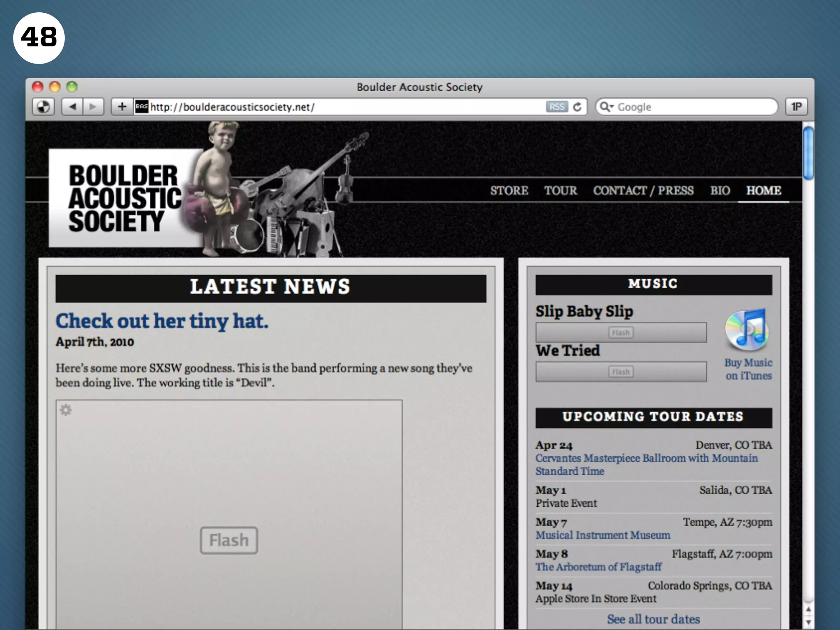The width and height of the screenshot is (840, 630).
Task: Click the circular icon left of back button
Action: click(43, 107)
